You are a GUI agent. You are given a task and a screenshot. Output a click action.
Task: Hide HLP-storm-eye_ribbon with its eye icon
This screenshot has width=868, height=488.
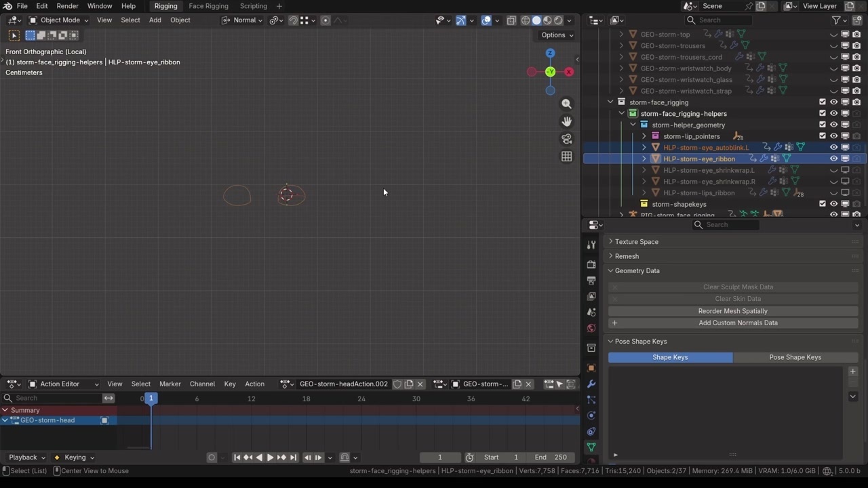[833, 159]
